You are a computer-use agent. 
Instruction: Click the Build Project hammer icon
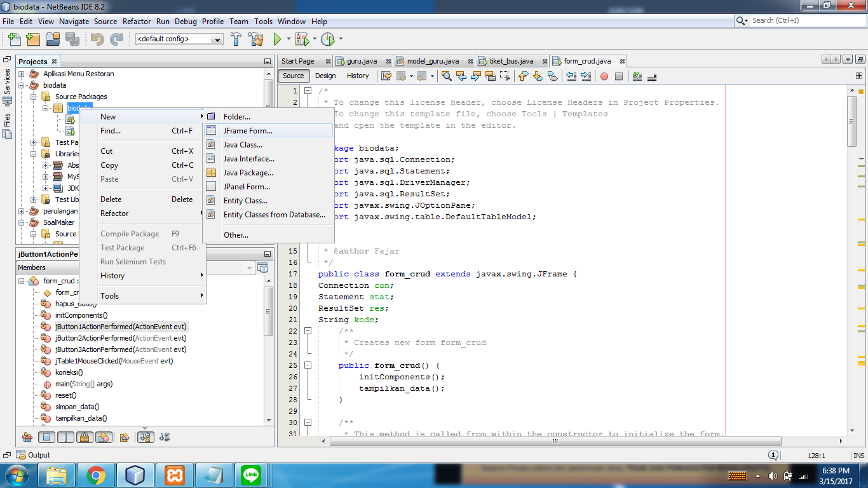tap(236, 39)
